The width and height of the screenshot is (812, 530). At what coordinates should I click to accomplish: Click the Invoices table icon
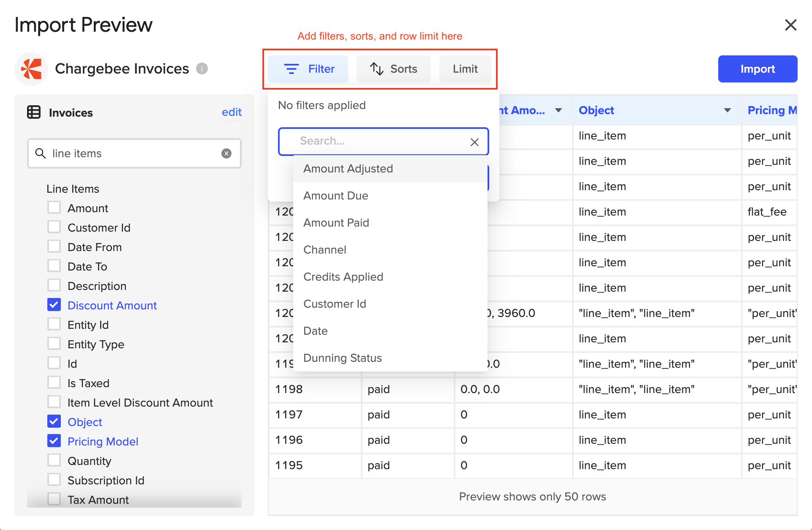coord(34,112)
